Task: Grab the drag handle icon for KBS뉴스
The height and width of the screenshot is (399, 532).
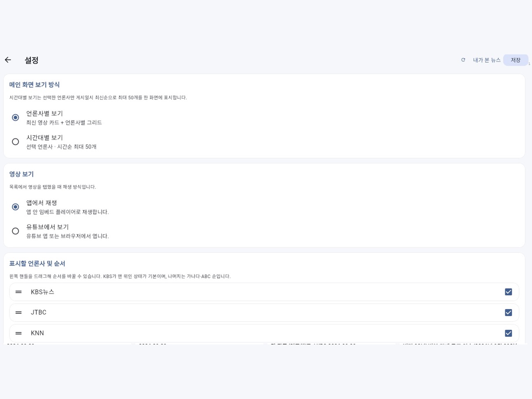Action: pyautogui.click(x=19, y=292)
